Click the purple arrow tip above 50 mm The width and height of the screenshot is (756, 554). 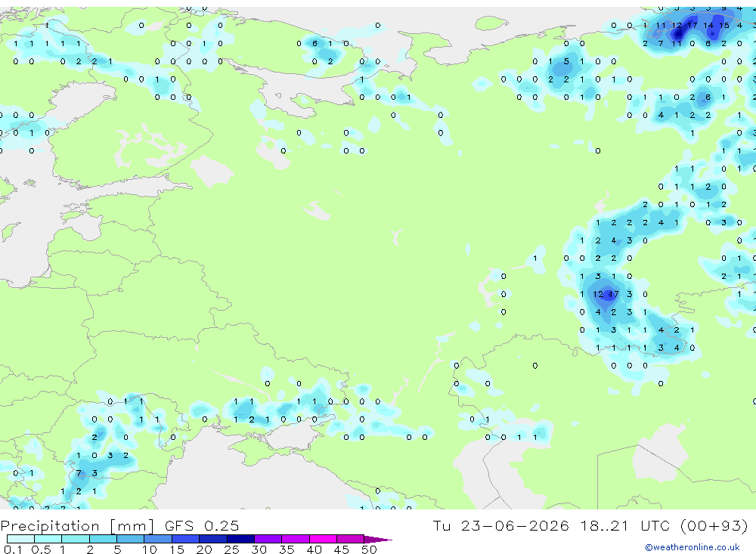point(378,540)
